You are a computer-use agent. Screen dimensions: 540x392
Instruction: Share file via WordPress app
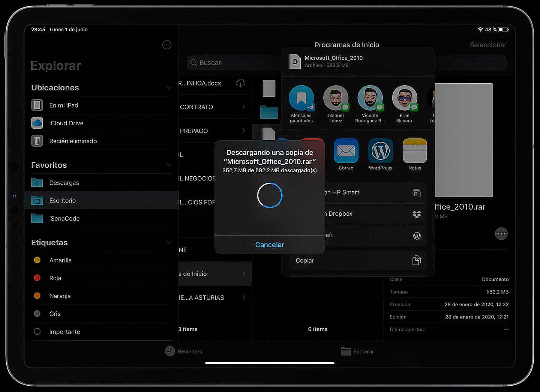pos(381,155)
